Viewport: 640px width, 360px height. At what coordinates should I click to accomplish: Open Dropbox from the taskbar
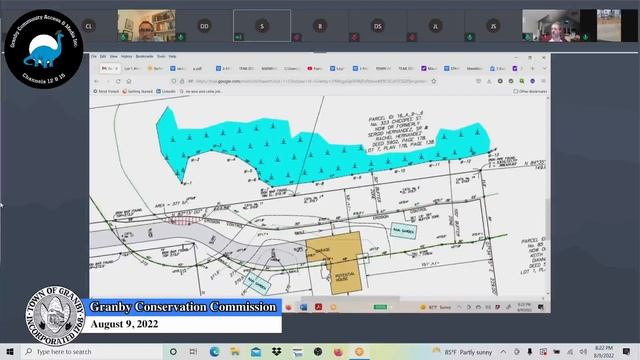tap(277, 351)
